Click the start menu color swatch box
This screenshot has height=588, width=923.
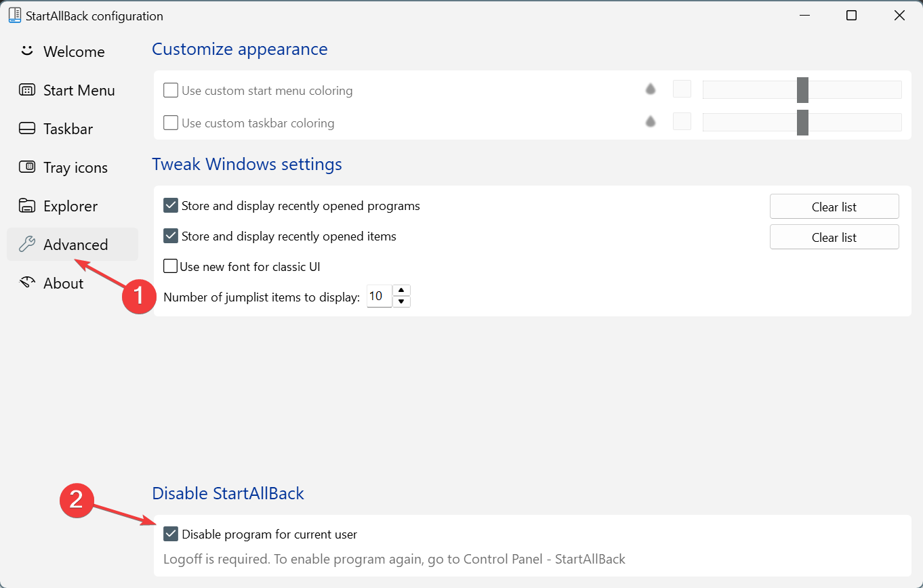682,89
